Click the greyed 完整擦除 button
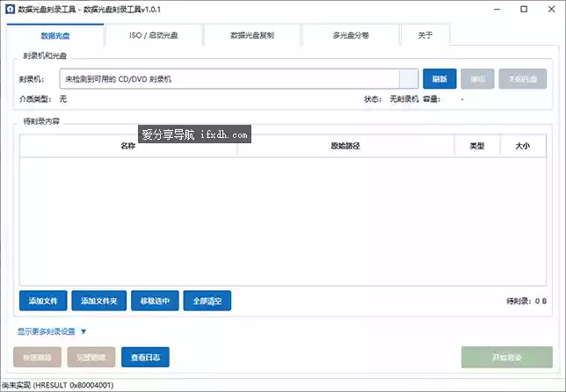The height and width of the screenshot is (392, 566). tap(91, 358)
